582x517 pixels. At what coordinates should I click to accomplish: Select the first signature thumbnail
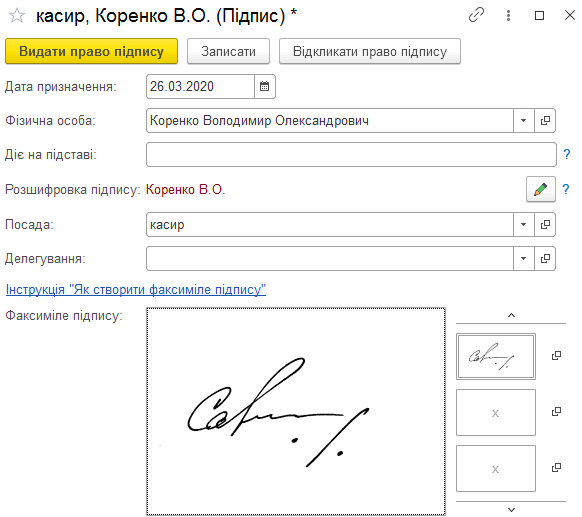pos(496,356)
